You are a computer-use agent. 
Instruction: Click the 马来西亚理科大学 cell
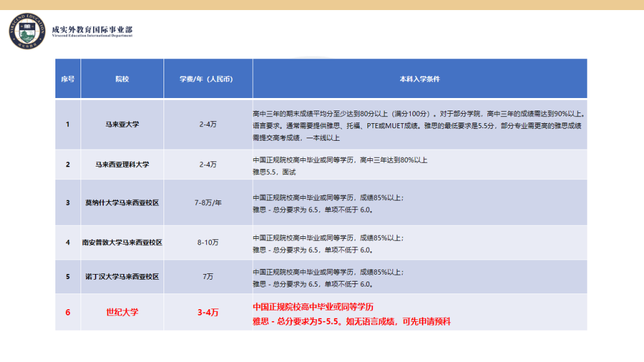tap(122, 165)
